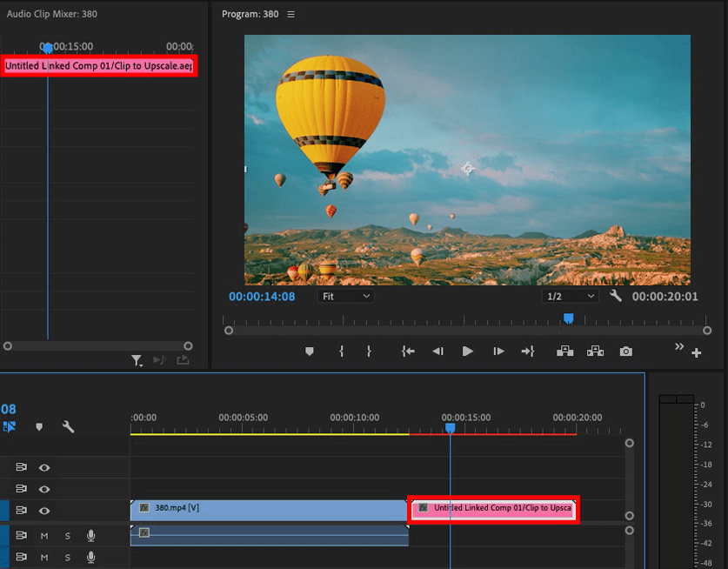Open Program monitor wrench settings
The width and height of the screenshot is (728, 569).
pyautogui.click(x=616, y=297)
